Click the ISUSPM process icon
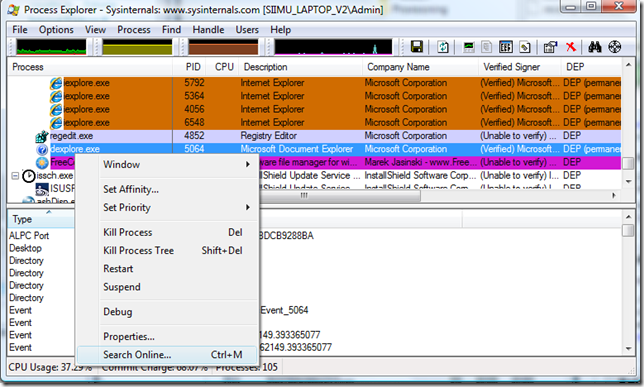Image resolution: width=644 pixels, height=387 pixels. coord(42,189)
